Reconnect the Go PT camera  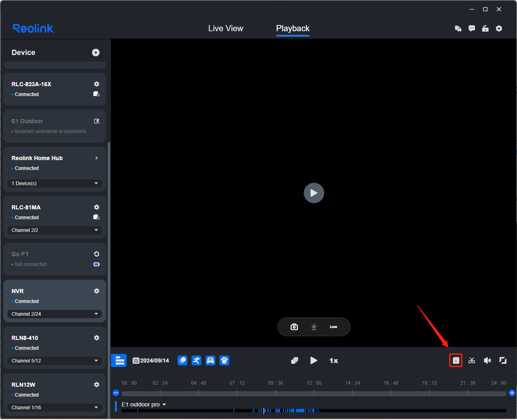[x=97, y=254]
